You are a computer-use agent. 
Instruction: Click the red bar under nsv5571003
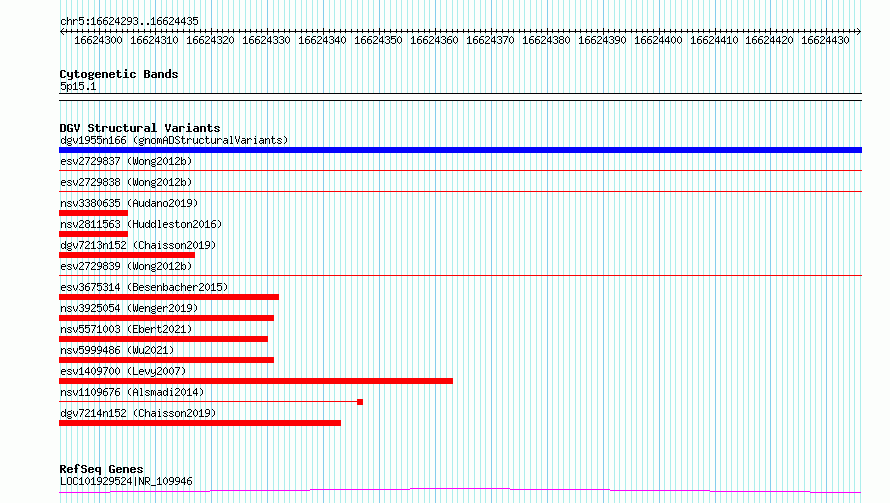coord(163,339)
